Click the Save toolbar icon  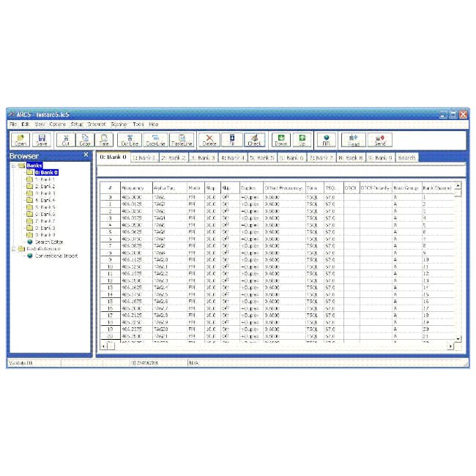coord(42,140)
